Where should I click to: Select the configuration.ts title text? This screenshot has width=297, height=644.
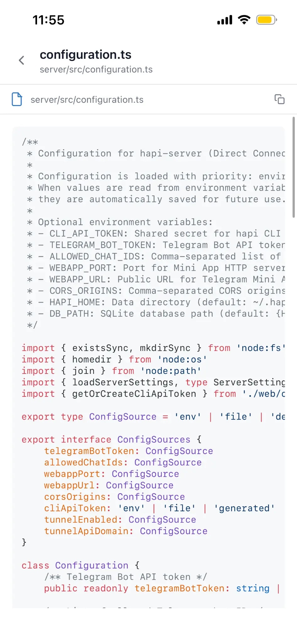[86, 55]
